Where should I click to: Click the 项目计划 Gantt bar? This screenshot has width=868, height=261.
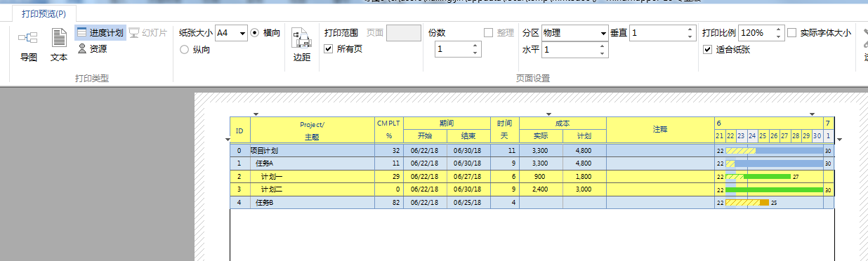point(774,150)
